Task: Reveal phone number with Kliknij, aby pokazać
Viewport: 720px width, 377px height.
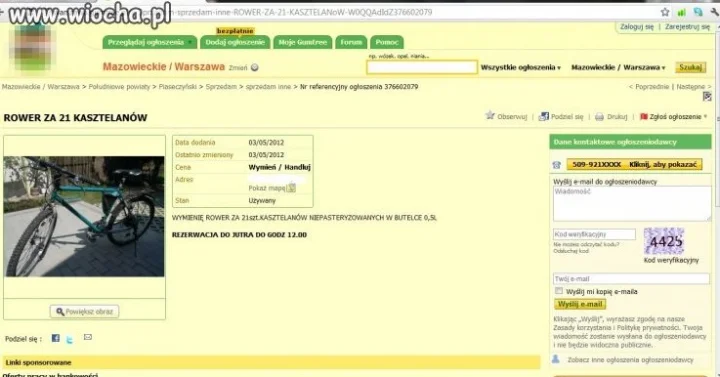Action: (634, 164)
